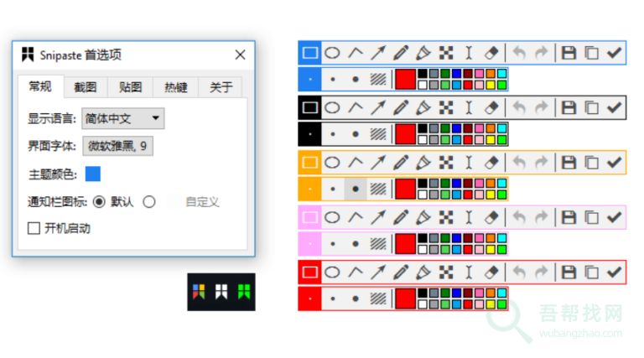This screenshot has width=644, height=358.
Task: Switch to the 截图 tab
Action: [85, 87]
